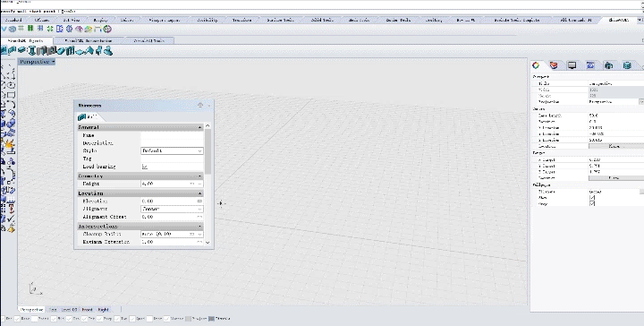Viewport: 644px width, 326px height.
Task: Select the Door object tool
Action: tap(41, 50)
